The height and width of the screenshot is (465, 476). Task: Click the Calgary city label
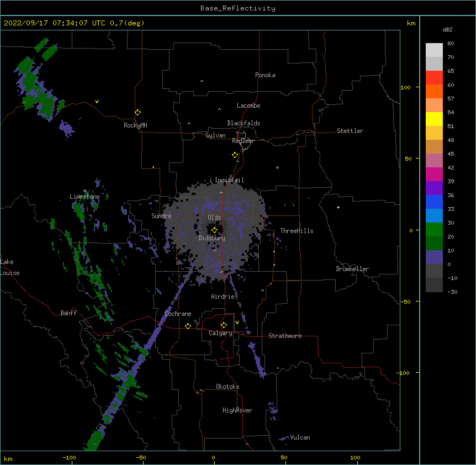[x=220, y=333]
